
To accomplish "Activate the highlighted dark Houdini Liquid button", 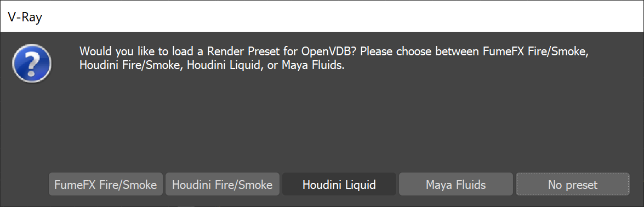I will click(x=339, y=184).
